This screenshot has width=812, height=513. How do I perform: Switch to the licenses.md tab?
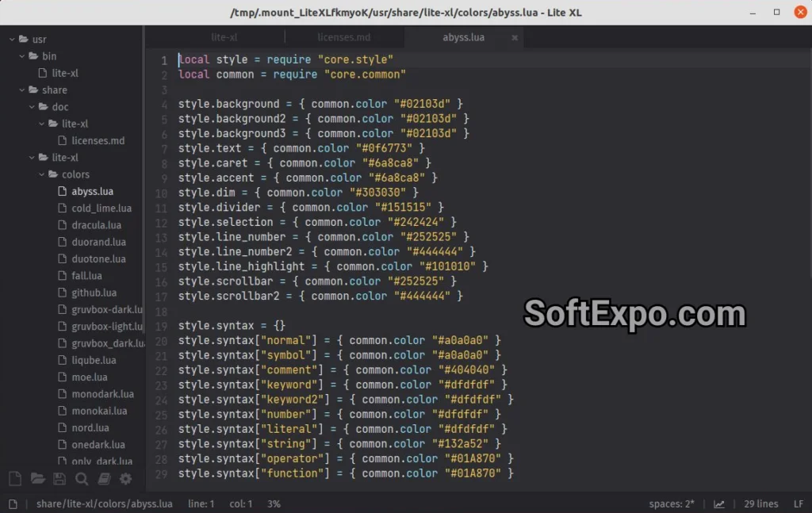344,36
